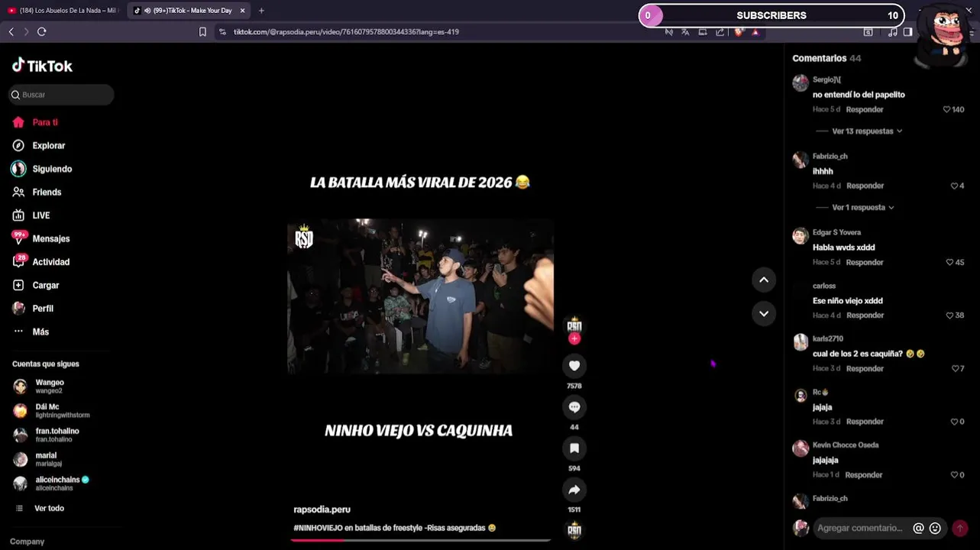
Task: Like carloss's comment heart
Action: 949,315
